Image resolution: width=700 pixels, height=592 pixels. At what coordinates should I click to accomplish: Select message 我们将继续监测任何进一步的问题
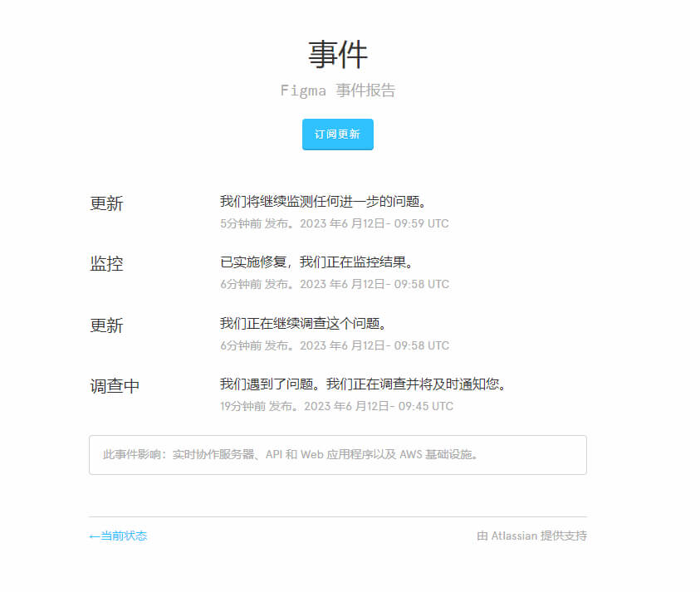(323, 202)
